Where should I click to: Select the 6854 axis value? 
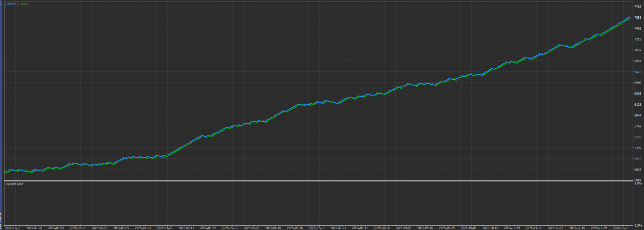click(x=638, y=61)
